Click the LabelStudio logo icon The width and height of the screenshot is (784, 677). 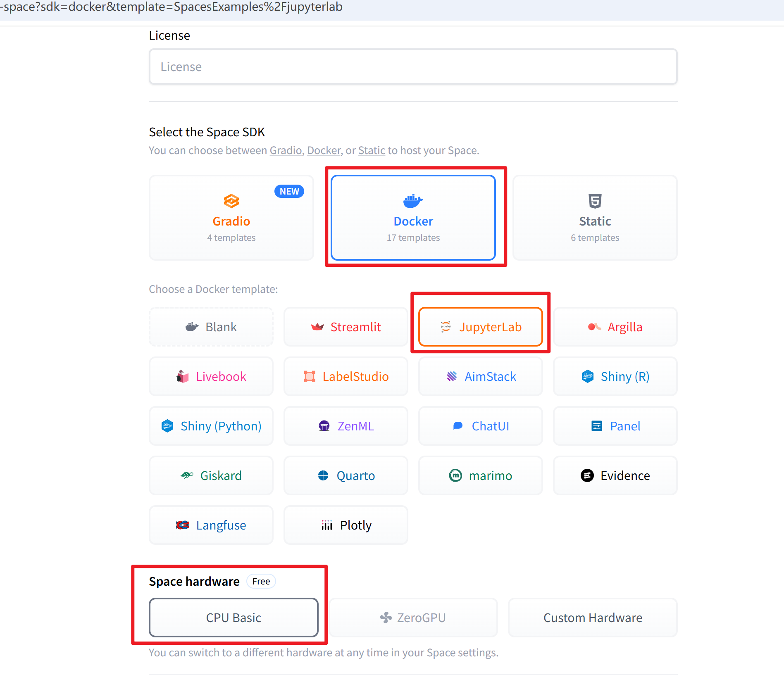coord(310,376)
